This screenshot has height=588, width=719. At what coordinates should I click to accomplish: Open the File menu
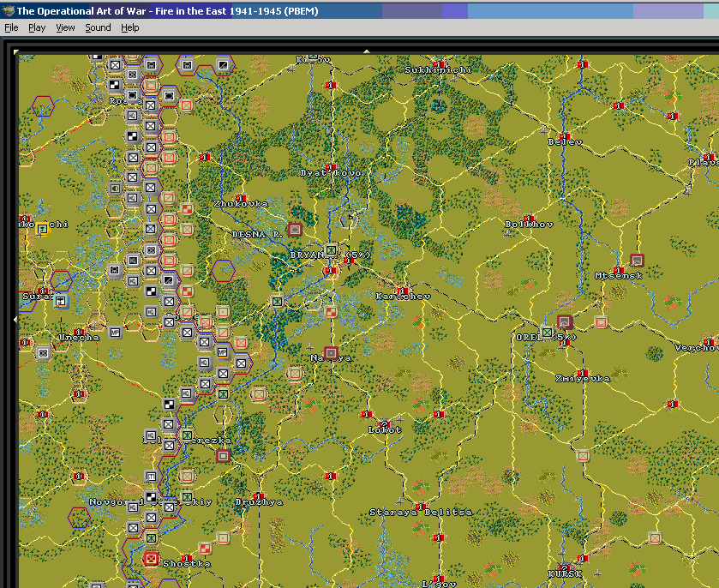click(11, 27)
